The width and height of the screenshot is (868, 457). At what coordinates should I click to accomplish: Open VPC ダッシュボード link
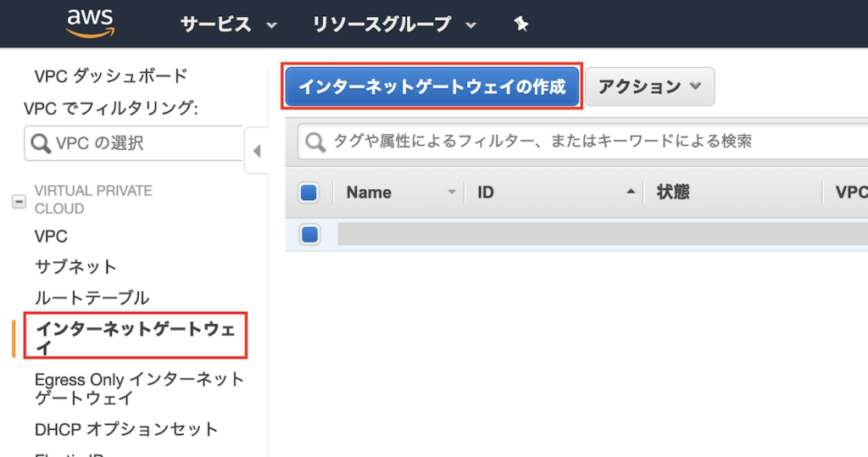(111, 76)
